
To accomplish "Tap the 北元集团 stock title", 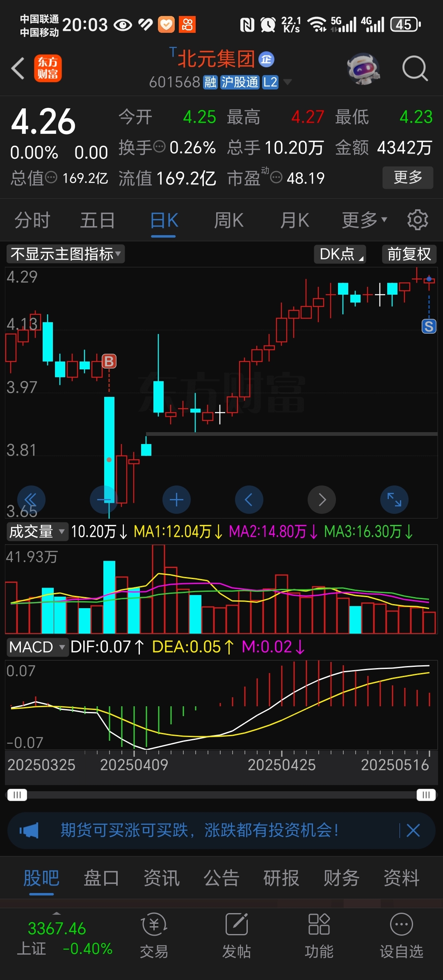I will 216,59.
